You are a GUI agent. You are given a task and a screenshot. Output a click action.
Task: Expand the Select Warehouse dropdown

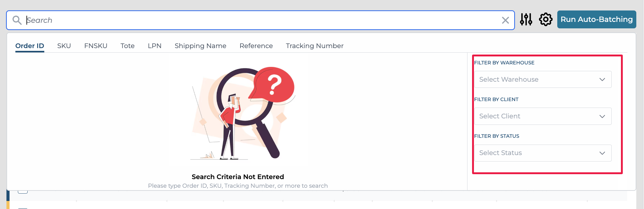pos(543,80)
